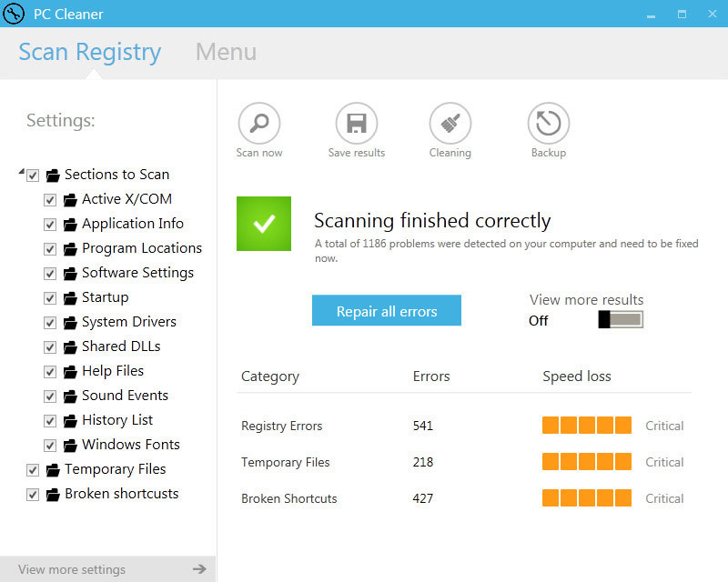This screenshot has height=582, width=728.
Task: Select the Broken Shortcuts result row label
Action: pos(288,498)
